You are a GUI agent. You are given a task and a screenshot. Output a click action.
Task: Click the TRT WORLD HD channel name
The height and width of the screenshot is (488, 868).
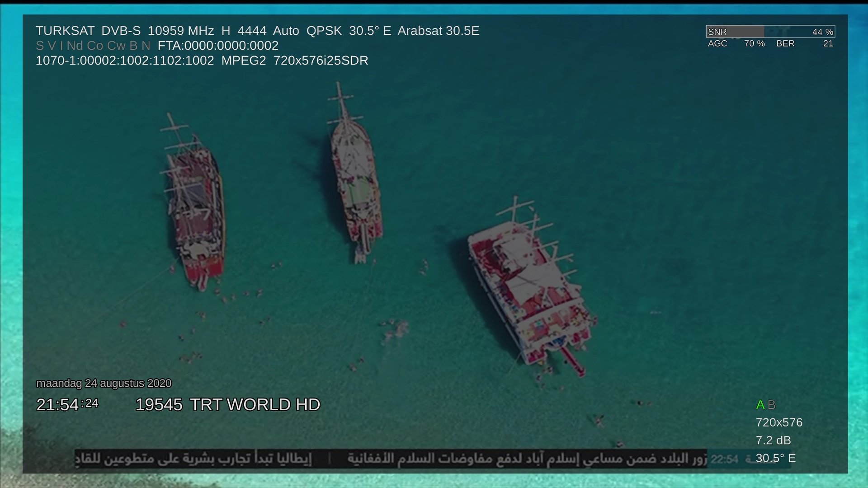point(255,405)
